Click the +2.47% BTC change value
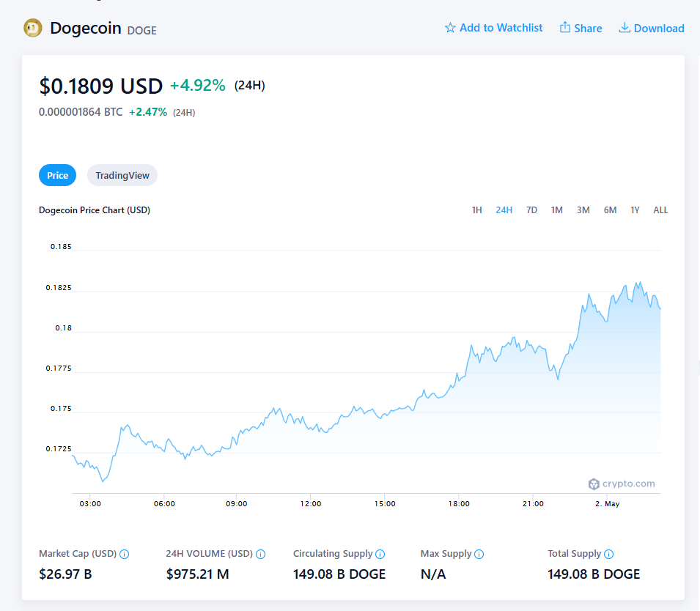The width and height of the screenshot is (700, 611). coord(148,112)
